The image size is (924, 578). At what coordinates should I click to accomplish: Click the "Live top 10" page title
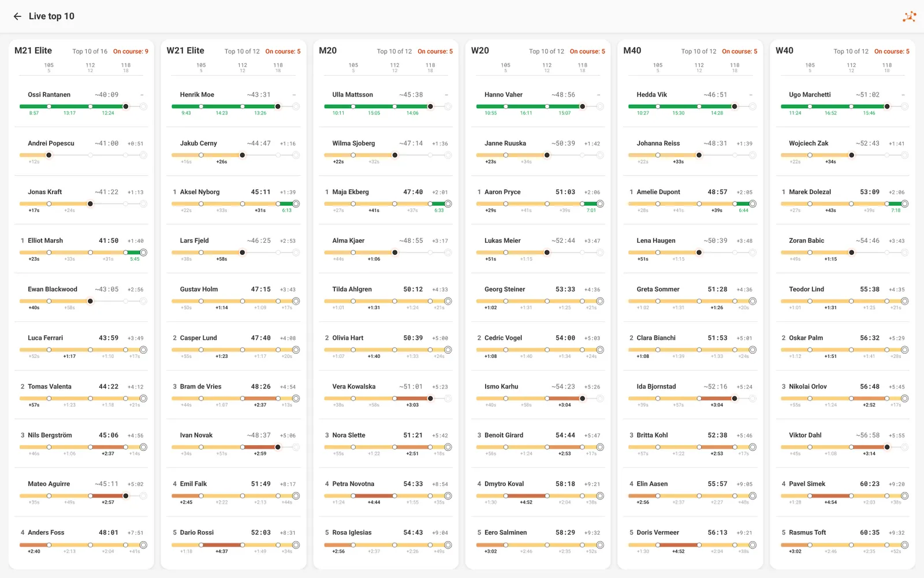51,16
